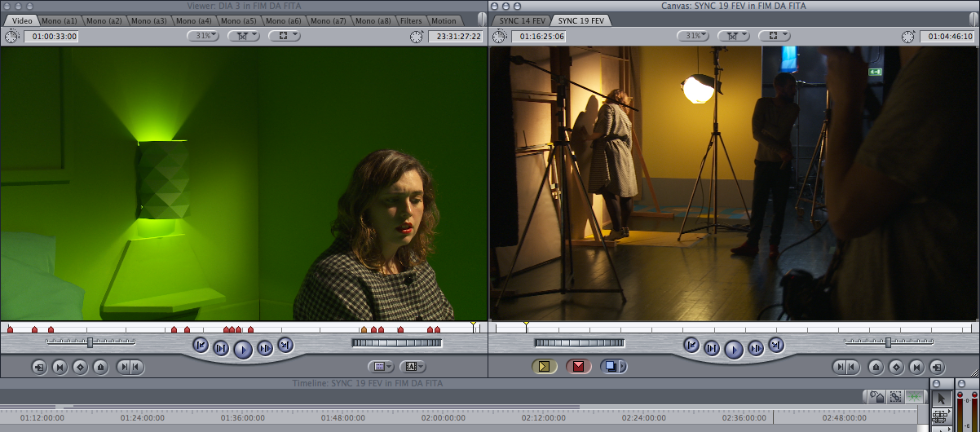980x432 pixels.
Task: Click the Canvas Insert edit yellow button
Action: tap(545, 367)
